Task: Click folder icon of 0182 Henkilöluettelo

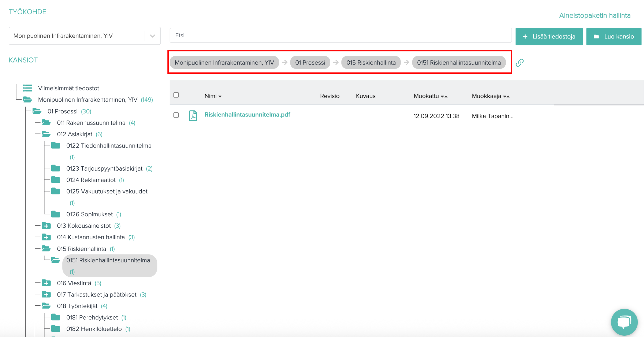Action: point(56,329)
